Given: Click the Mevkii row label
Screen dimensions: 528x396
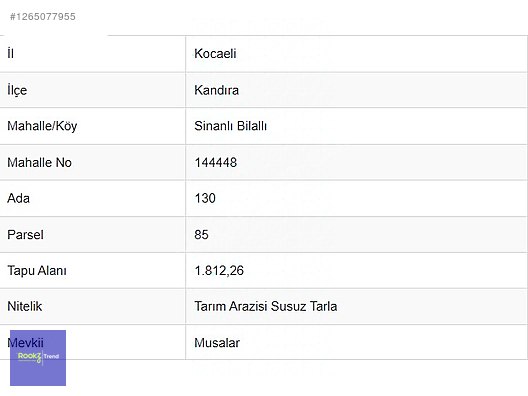Looking at the screenshot, I should (25, 343).
